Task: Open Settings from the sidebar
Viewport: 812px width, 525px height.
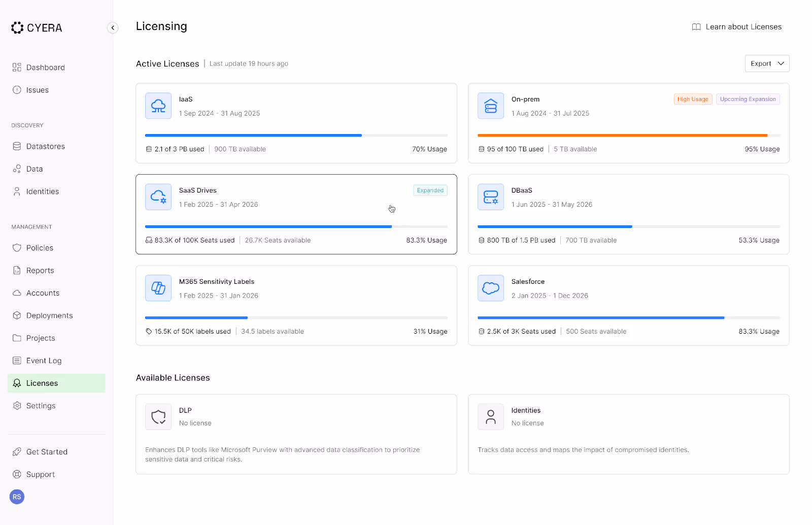Action: pos(56,406)
